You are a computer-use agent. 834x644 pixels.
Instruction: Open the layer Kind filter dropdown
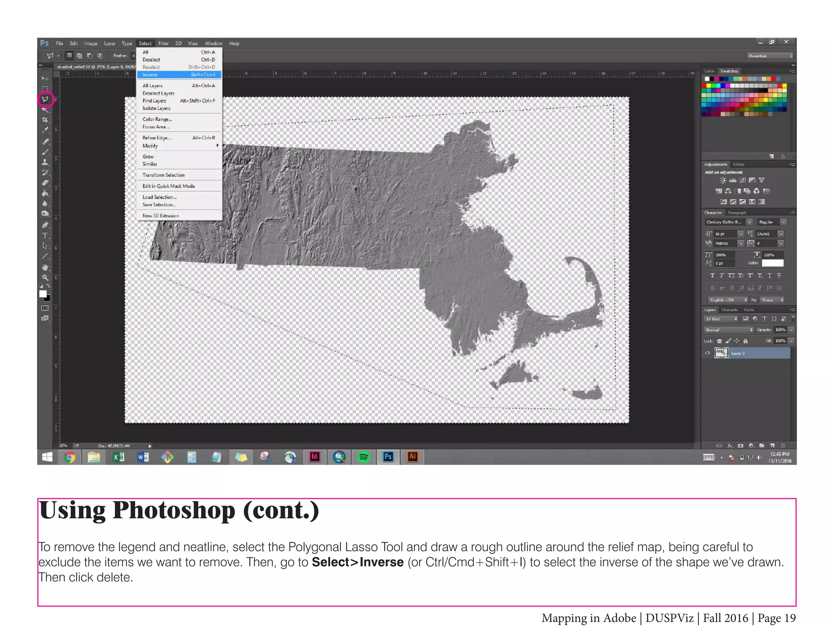(x=721, y=319)
